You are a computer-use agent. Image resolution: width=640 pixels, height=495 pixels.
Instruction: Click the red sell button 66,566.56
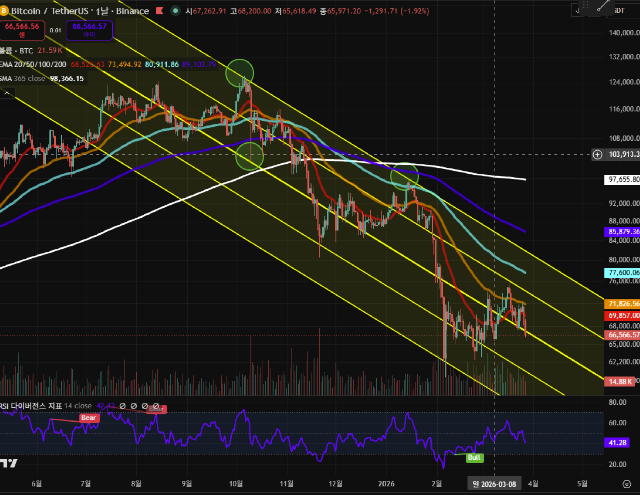point(22,30)
